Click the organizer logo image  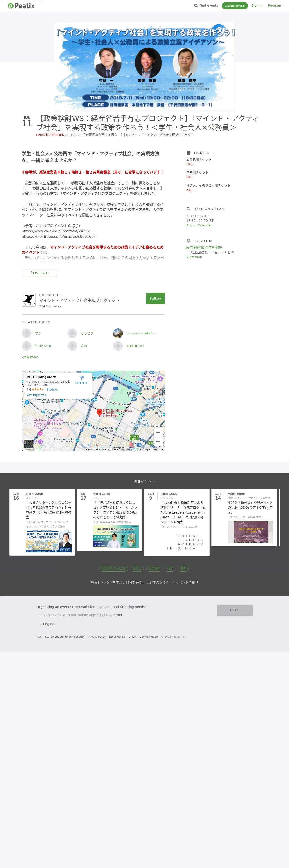29,299
